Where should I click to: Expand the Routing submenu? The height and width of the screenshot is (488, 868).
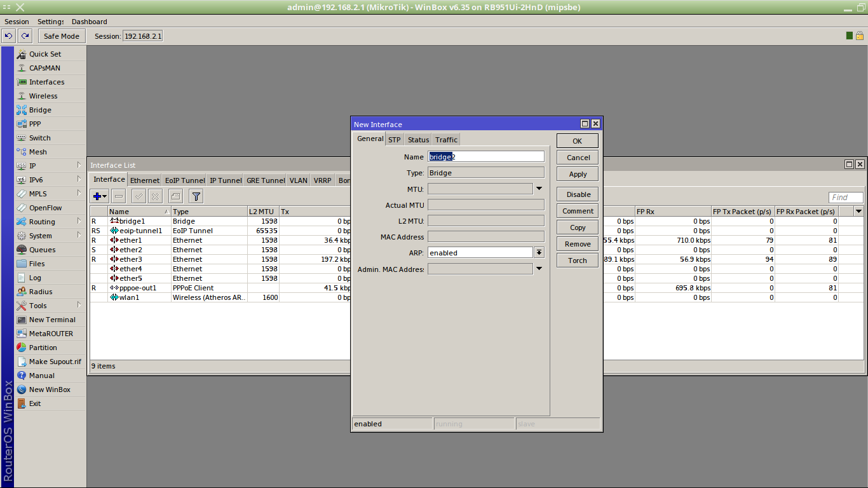[50, 222]
